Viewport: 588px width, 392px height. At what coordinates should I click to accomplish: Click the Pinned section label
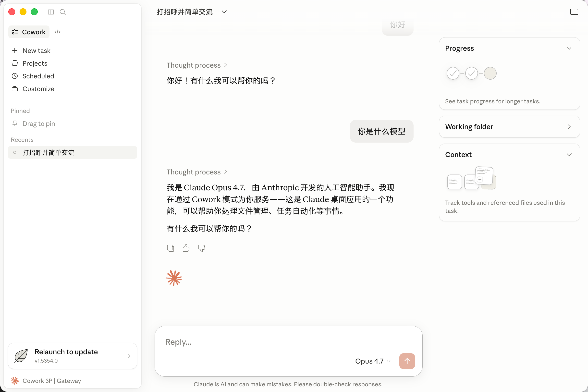click(x=20, y=111)
